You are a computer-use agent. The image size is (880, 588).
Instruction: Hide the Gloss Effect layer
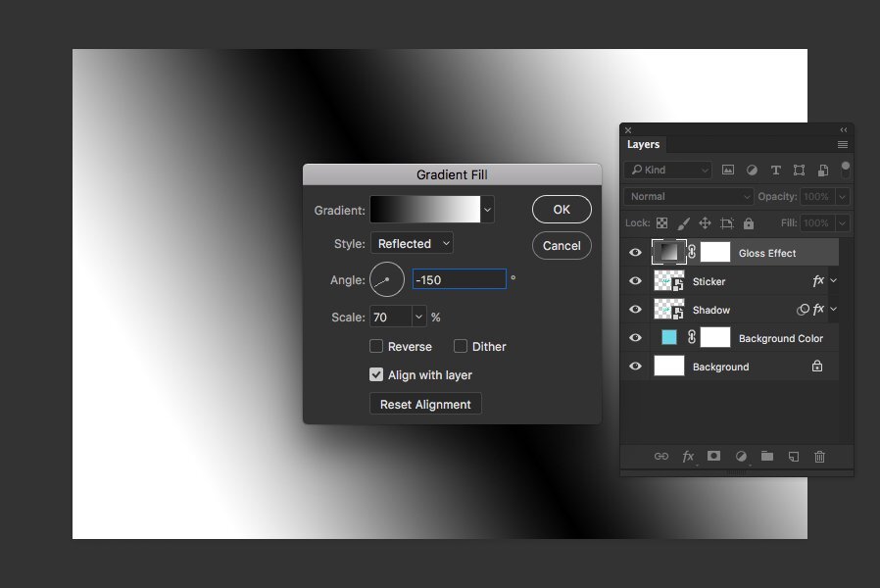[635, 253]
